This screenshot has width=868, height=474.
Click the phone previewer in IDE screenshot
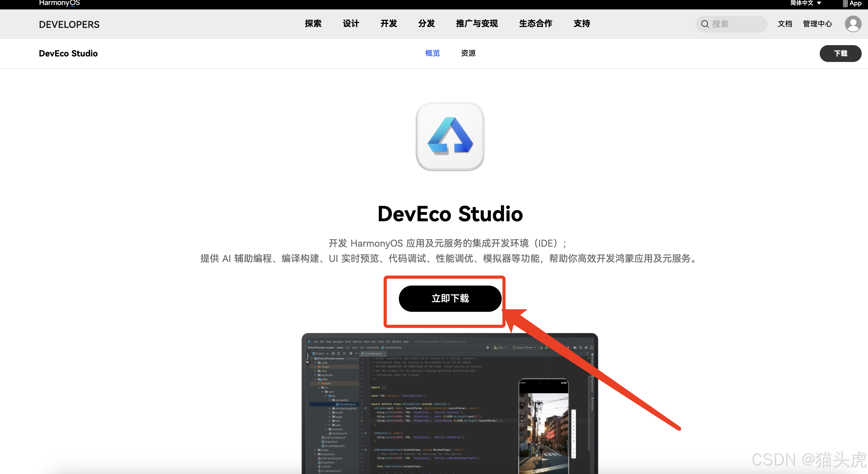[x=543, y=426]
